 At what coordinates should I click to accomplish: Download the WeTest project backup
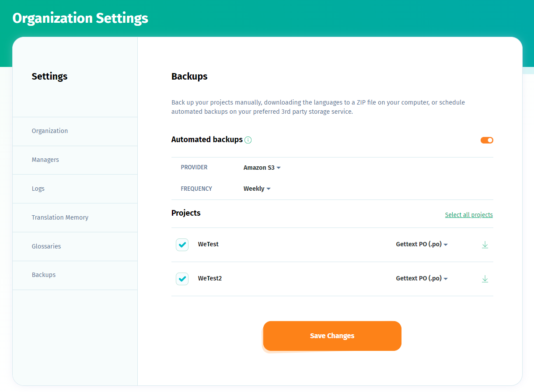pyautogui.click(x=485, y=245)
